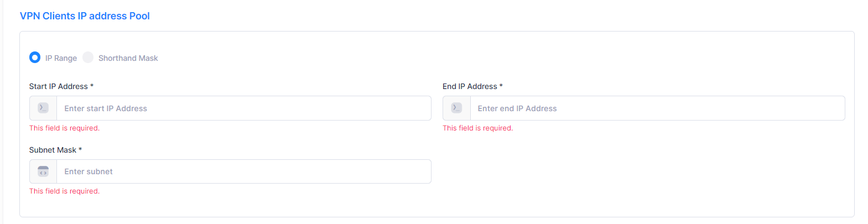Focus the Enter end IP Address field
The width and height of the screenshot is (868, 224).
657,108
